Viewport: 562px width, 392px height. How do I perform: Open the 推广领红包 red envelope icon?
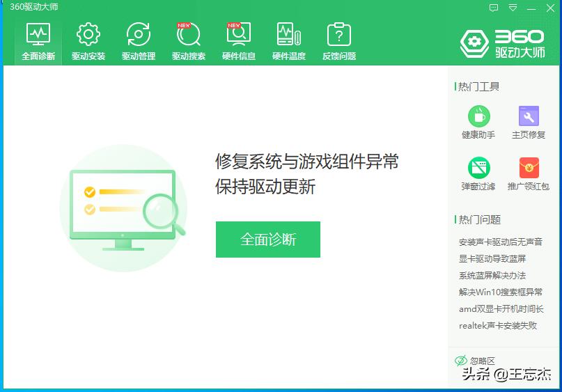(x=529, y=168)
